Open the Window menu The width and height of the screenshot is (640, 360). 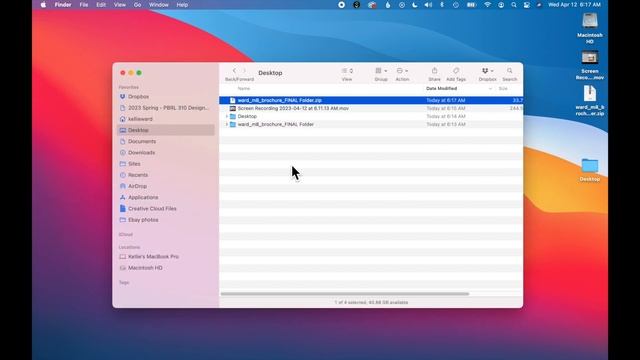pyautogui.click(x=158, y=5)
